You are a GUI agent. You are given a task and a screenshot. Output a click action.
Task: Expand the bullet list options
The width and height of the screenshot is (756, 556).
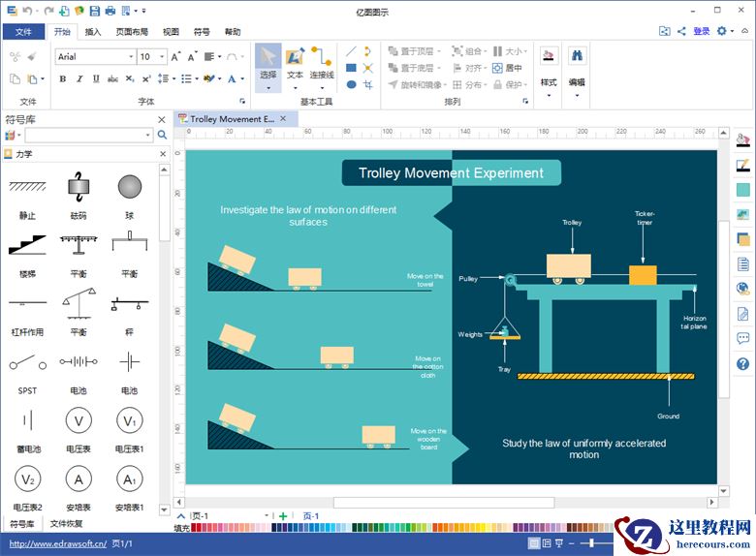pyautogui.click(x=197, y=78)
